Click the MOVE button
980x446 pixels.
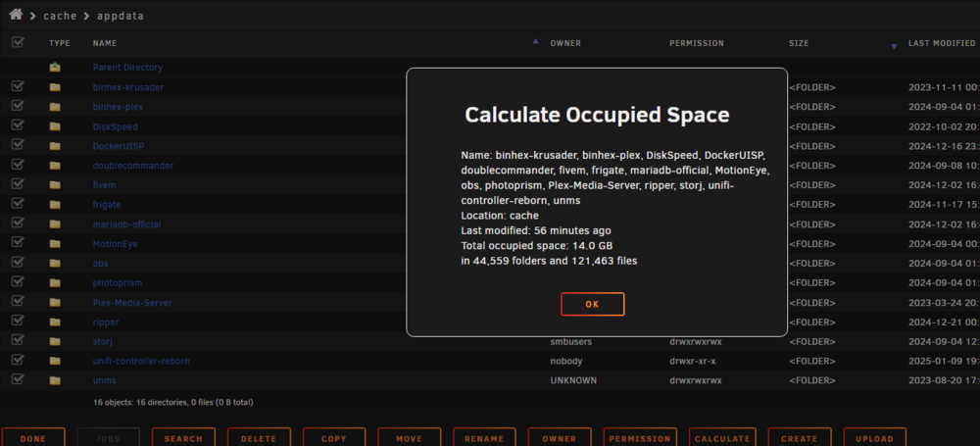(x=410, y=438)
